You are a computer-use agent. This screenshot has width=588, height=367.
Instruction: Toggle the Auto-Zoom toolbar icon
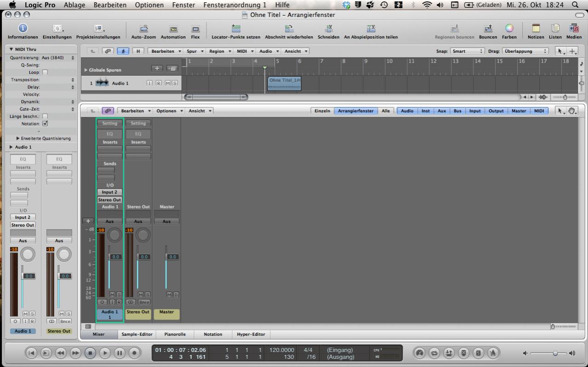143,28
